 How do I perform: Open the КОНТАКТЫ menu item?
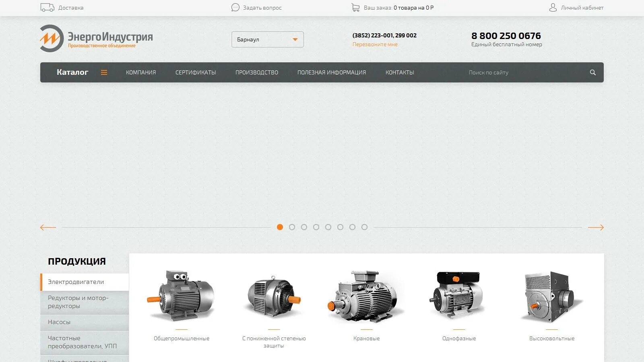400,72
